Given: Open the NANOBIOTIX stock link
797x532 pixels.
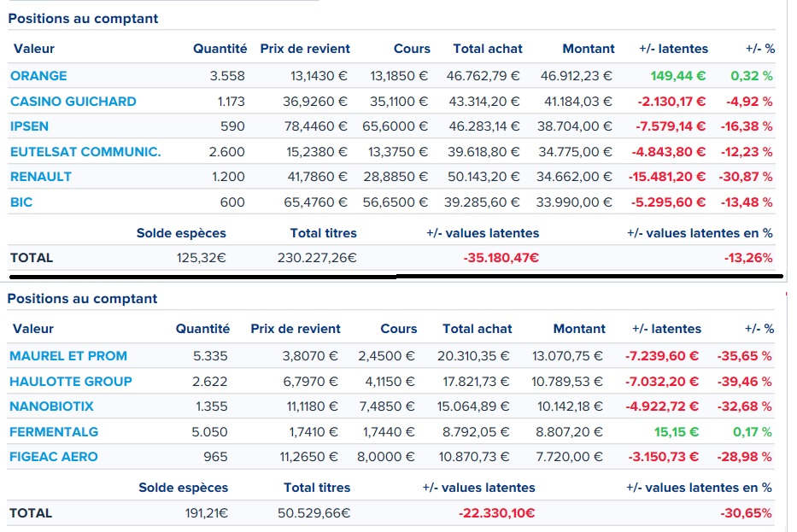Looking at the screenshot, I should tap(51, 406).
